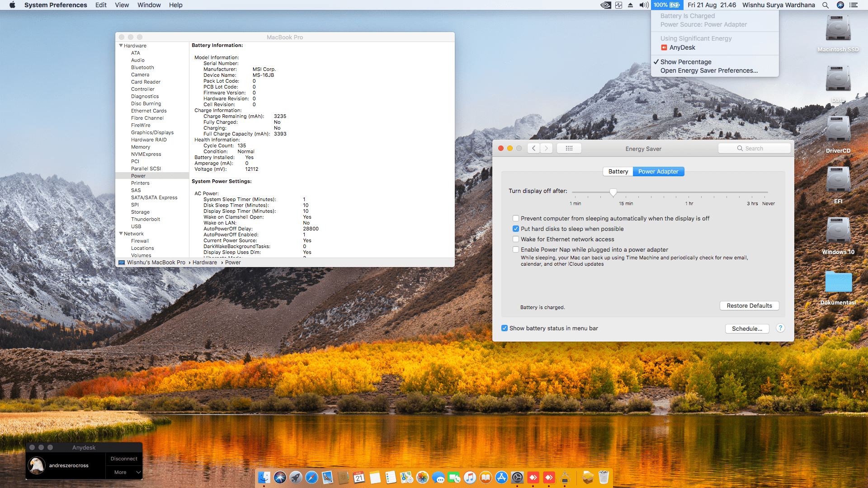Viewport: 868px width, 488px height.
Task: Click the show all preferences grid icon
Action: point(569,148)
